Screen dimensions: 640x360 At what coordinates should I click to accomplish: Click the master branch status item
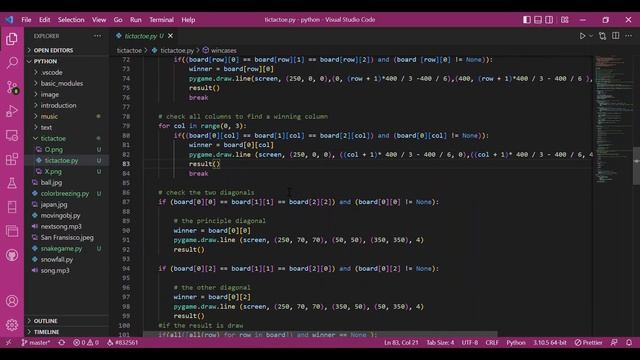36,342
